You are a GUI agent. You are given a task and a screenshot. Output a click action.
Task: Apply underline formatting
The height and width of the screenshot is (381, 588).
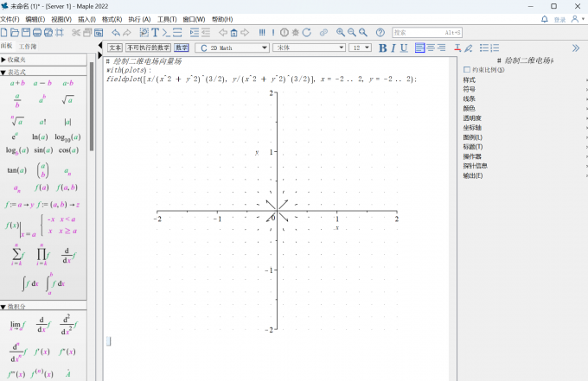pyautogui.click(x=404, y=48)
